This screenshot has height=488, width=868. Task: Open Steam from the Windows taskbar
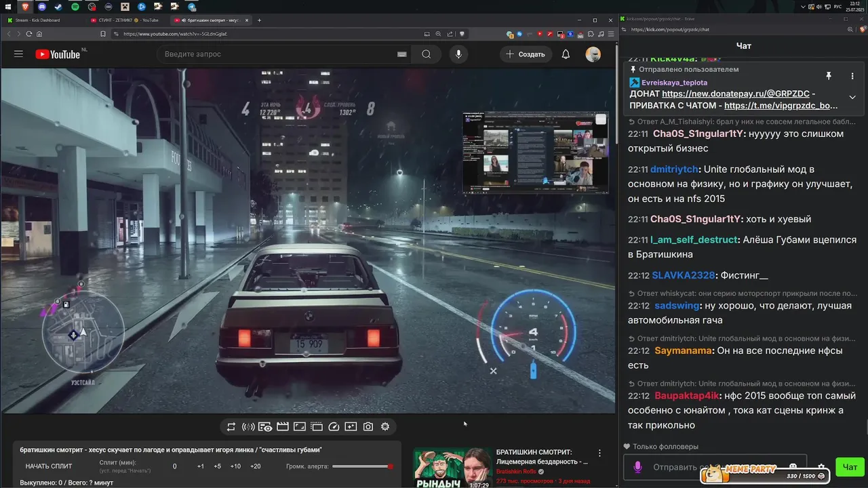point(59,7)
